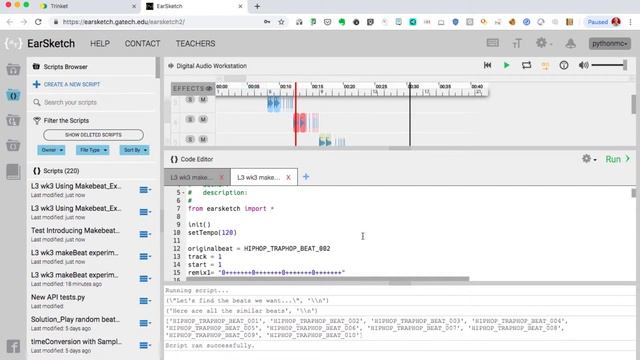Click the circular time sync icon in DAW
The width and height of the screenshot is (640, 360).
coord(564,65)
